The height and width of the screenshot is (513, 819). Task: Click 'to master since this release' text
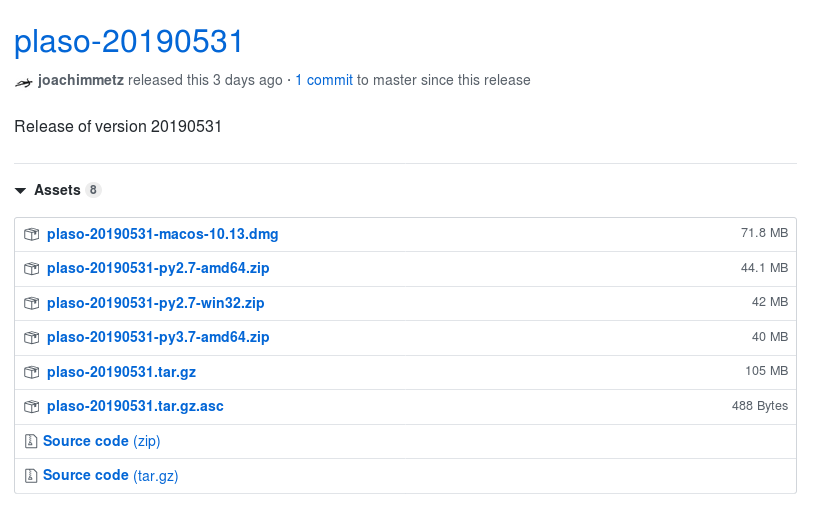click(443, 80)
